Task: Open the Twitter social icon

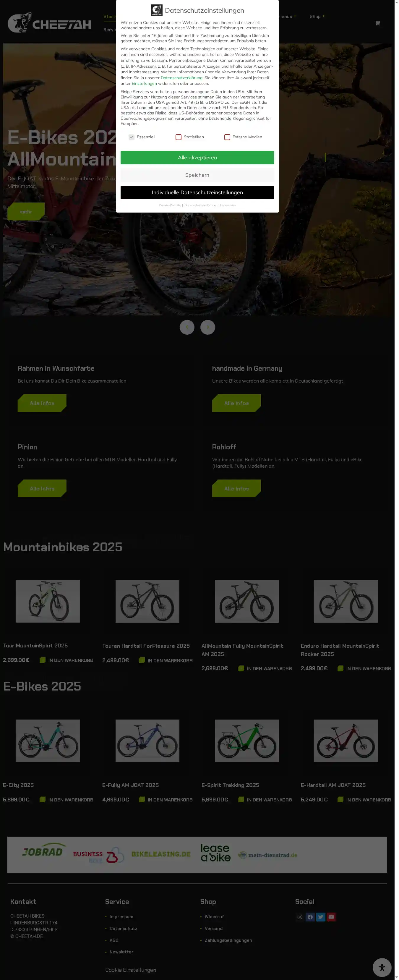Action: pos(321,917)
